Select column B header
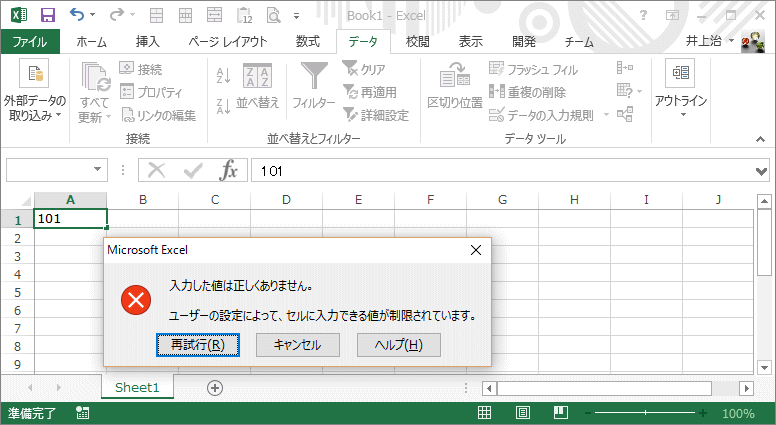Screen dimensions: 776x425 pos(143,200)
